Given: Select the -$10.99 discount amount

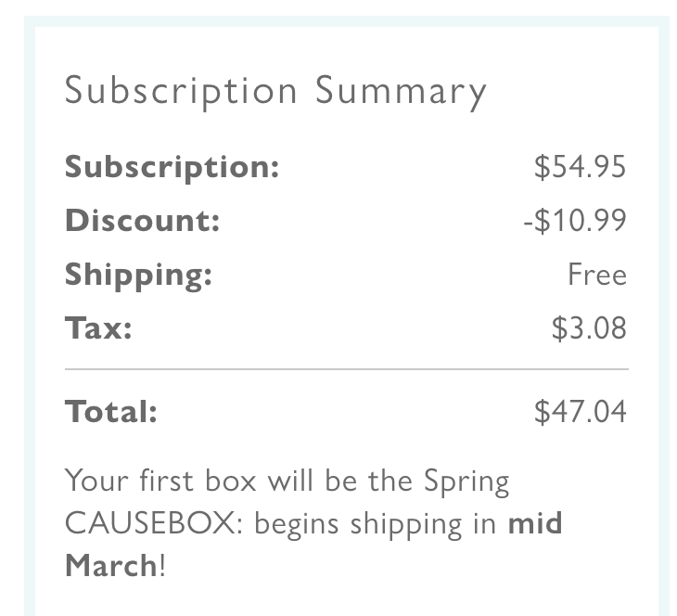Looking at the screenshot, I should (x=575, y=220).
